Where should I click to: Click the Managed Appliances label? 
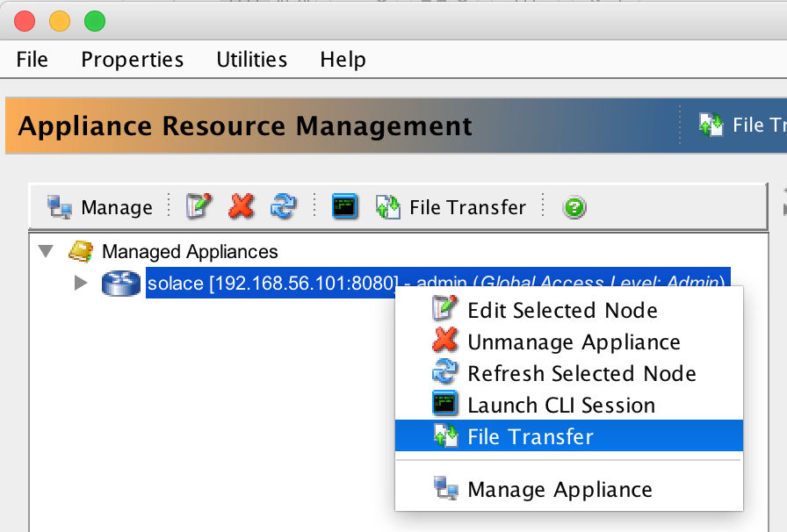[190, 251]
